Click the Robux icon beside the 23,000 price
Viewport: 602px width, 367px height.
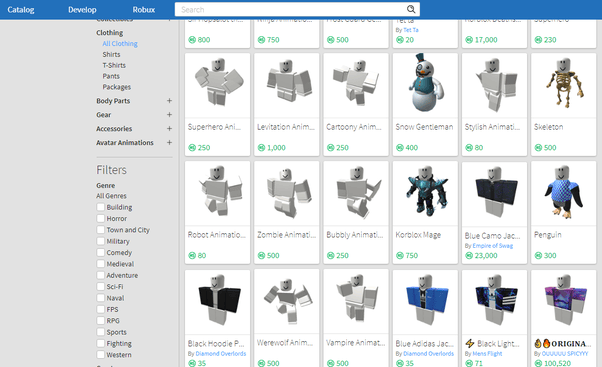coord(469,255)
